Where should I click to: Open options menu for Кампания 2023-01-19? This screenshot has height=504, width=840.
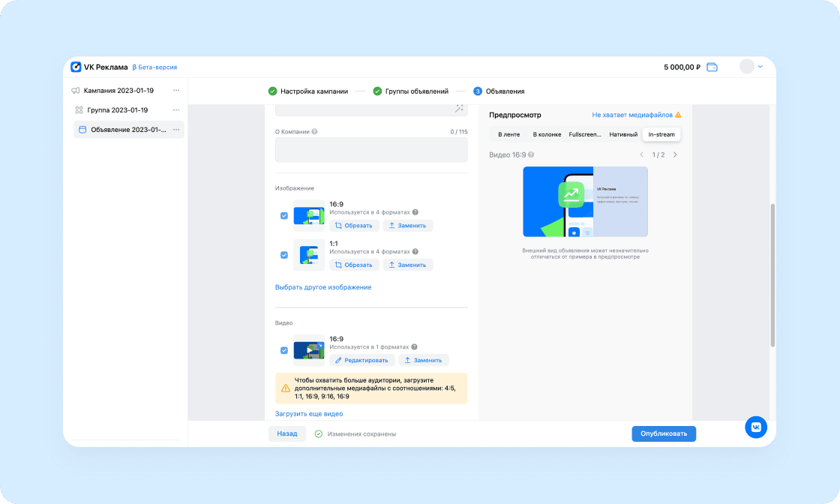coord(176,91)
